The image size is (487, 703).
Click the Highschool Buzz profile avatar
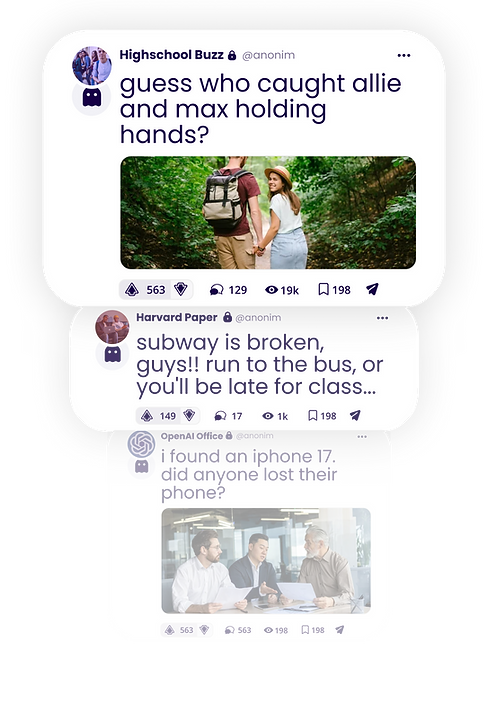[x=92, y=65]
